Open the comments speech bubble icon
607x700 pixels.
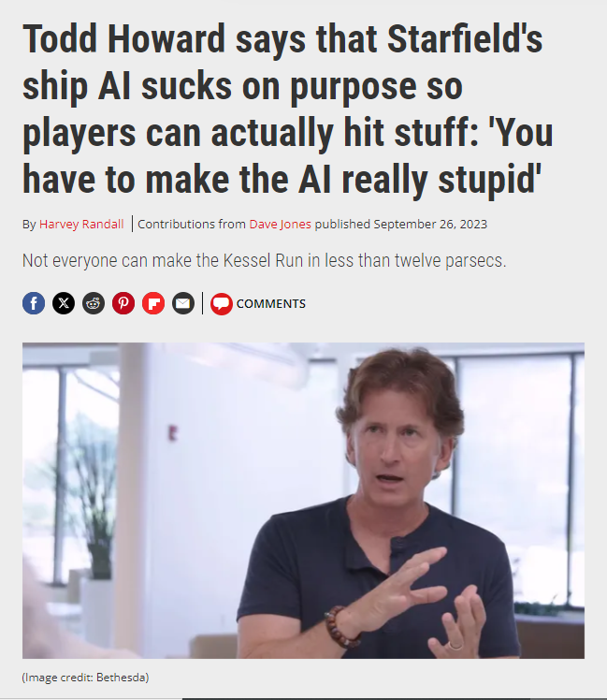pos(222,304)
